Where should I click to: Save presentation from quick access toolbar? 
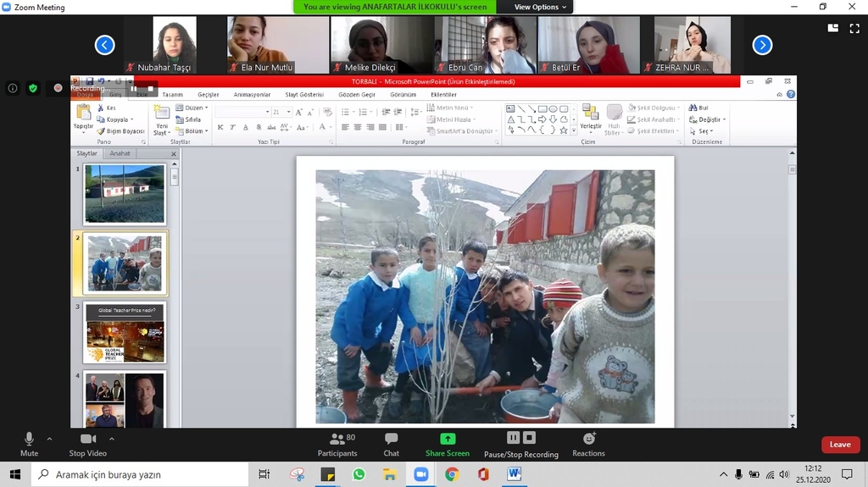coord(89,81)
